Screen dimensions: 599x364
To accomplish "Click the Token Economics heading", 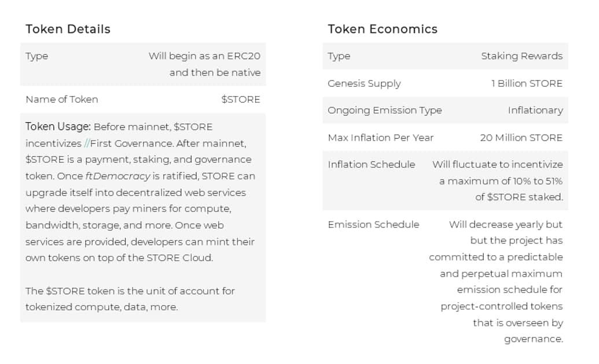I will point(383,29).
